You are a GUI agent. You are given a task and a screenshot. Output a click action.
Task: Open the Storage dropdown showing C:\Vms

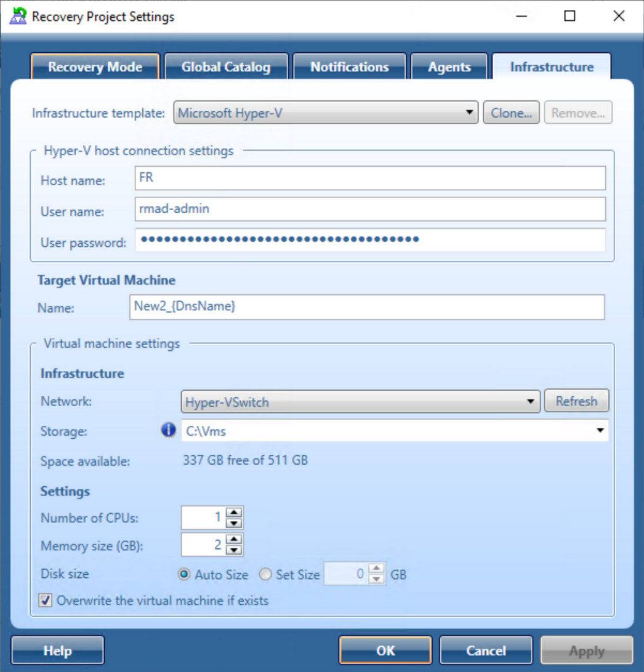point(600,431)
